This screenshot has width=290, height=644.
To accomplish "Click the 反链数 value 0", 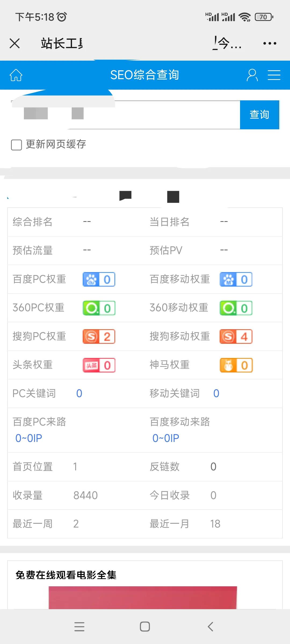I will point(213,467).
